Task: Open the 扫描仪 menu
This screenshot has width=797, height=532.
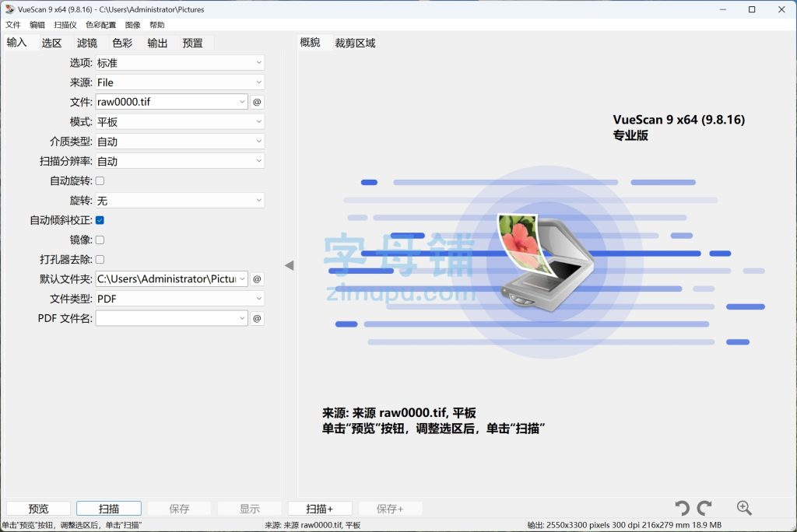Action: pyautogui.click(x=65, y=25)
